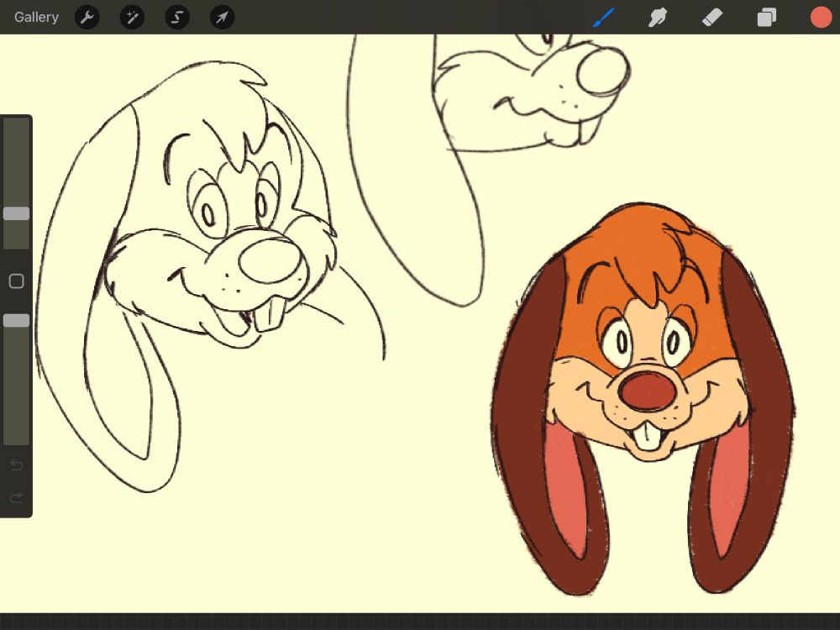Open the Layers panel
This screenshot has height=630, width=840.
(767, 17)
